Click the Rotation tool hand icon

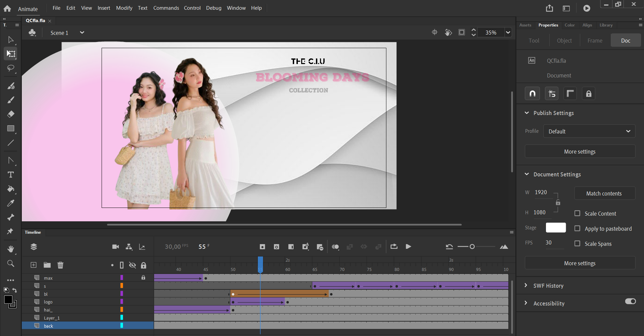[x=448, y=32]
